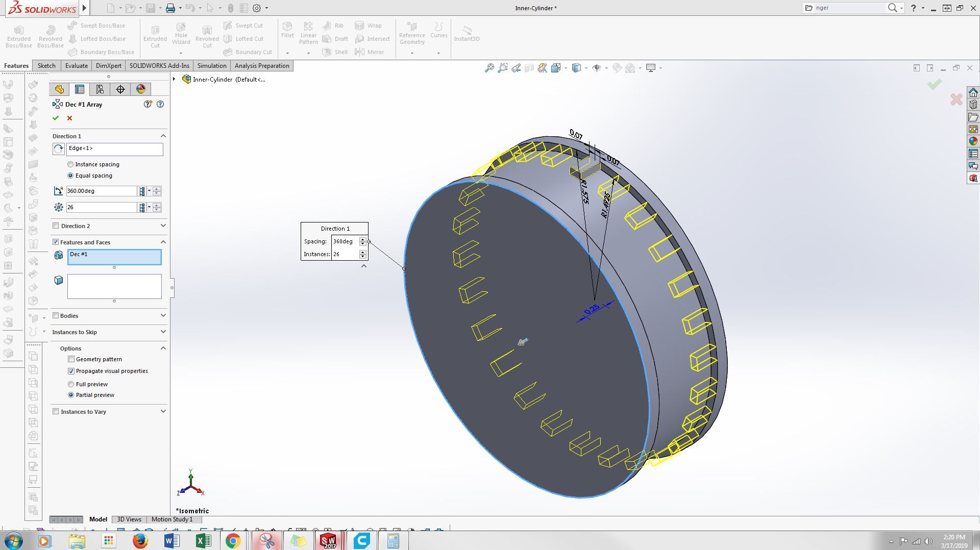Switch to the Motion Study 1 tab
This screenshot has width=980, height=550.
point(172,519)
